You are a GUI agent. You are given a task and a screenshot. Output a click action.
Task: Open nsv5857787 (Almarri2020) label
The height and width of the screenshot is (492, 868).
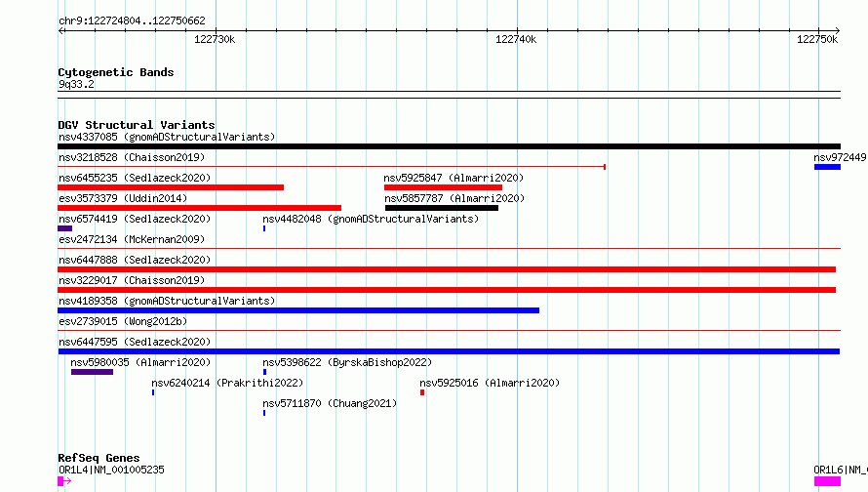tap(454, 198)
